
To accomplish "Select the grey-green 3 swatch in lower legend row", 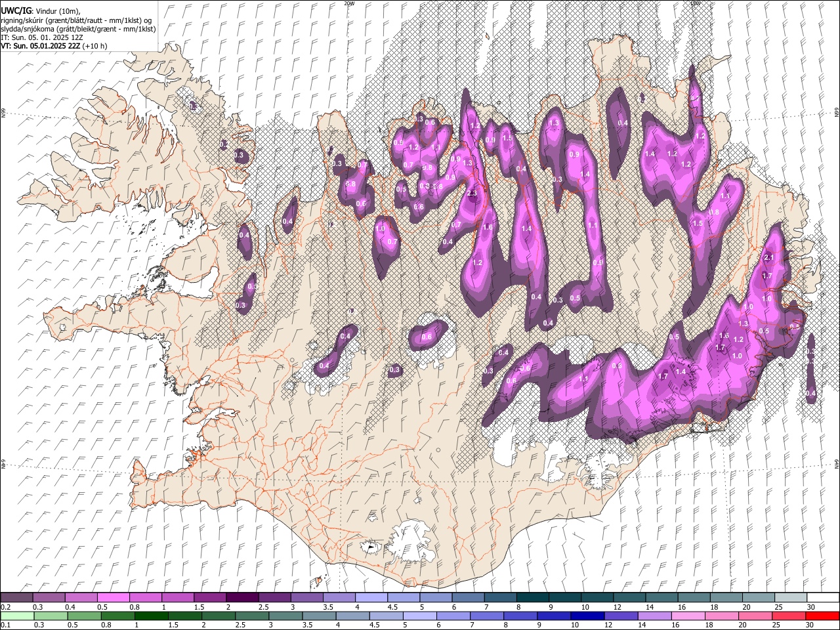I will tap(285, 616).
